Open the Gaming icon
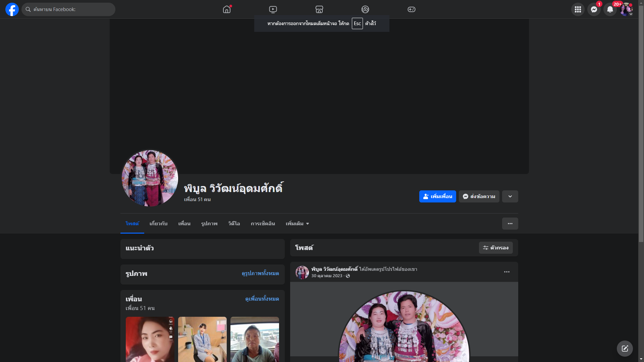Image resolution: width=644 pixels, height=362 pixels. 411,9
